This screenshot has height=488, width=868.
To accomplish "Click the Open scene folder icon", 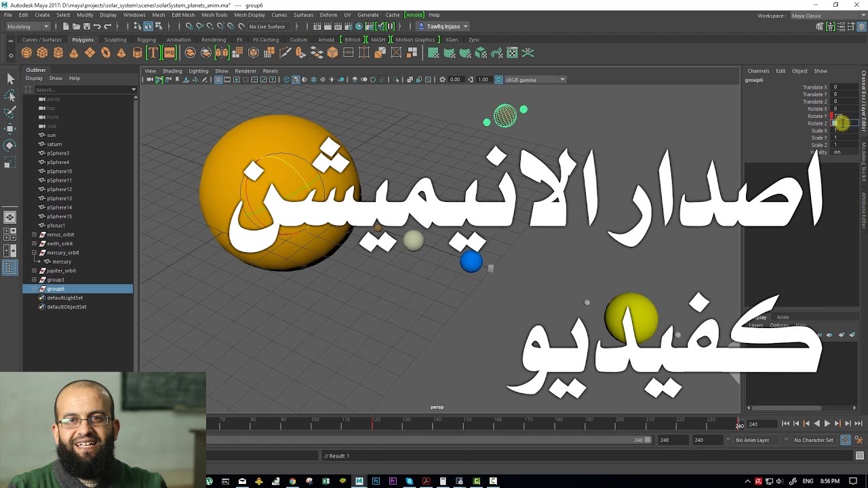I will pos(76,26).
